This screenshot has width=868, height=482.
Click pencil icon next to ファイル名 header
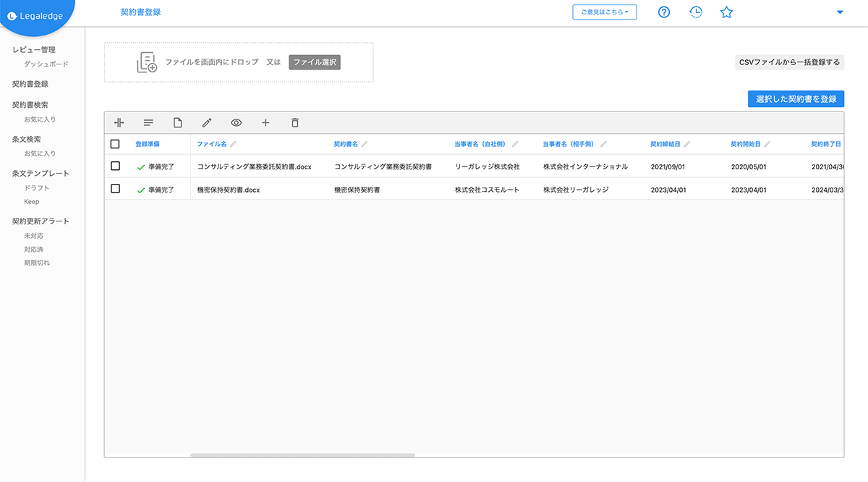233,144
